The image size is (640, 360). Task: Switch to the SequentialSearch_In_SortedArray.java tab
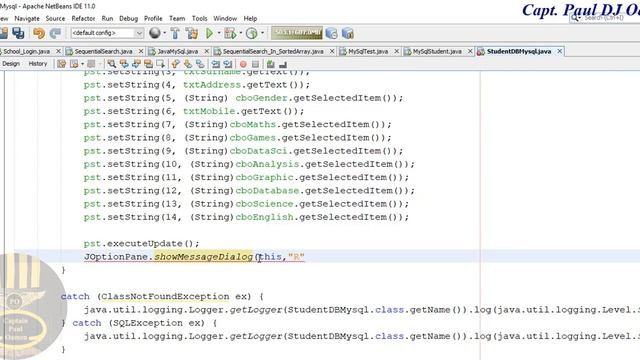coord(273,51)
